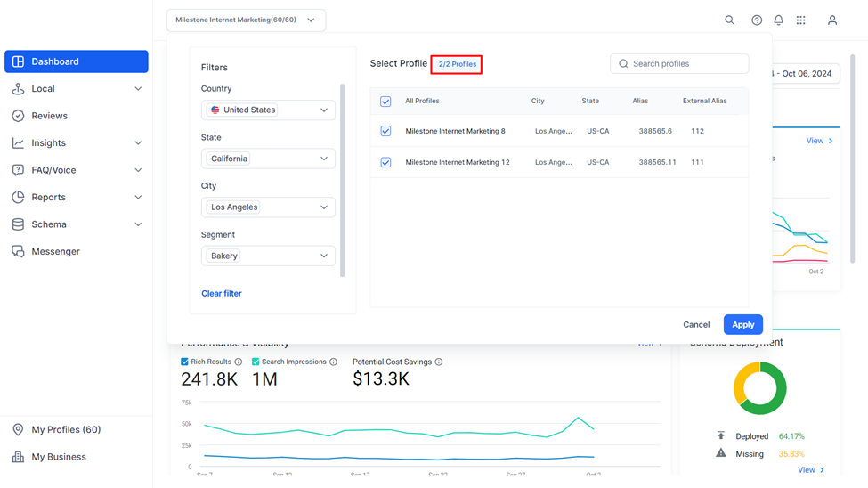Screen dimensions: 868x488
Task: Open the Country dropdown showing United States
Action: [268, 110]
